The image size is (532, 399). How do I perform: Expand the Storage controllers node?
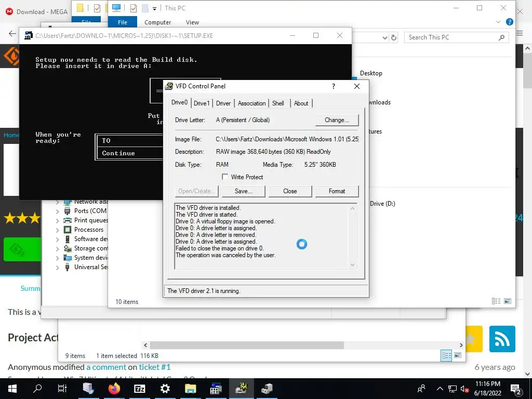[57, 249]
